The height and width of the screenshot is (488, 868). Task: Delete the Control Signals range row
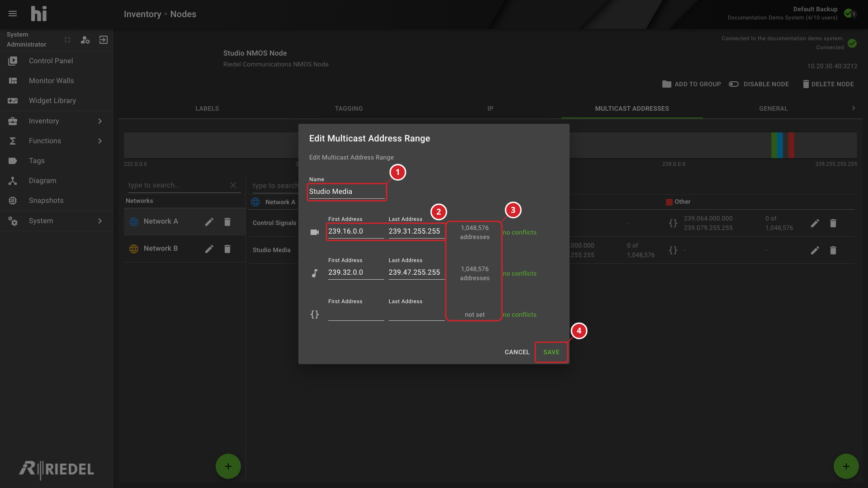833,223
